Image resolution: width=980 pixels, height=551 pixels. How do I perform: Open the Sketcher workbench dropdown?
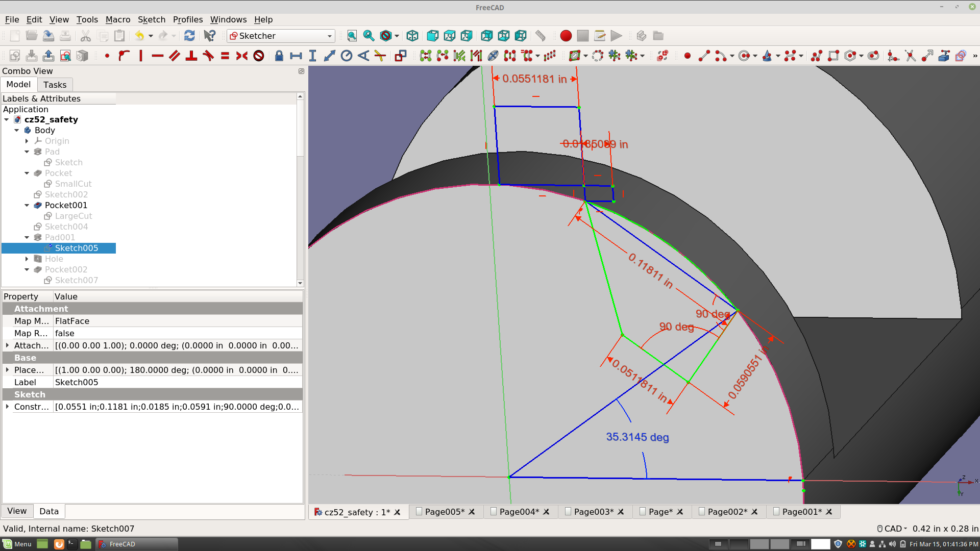tap(281, 36)
